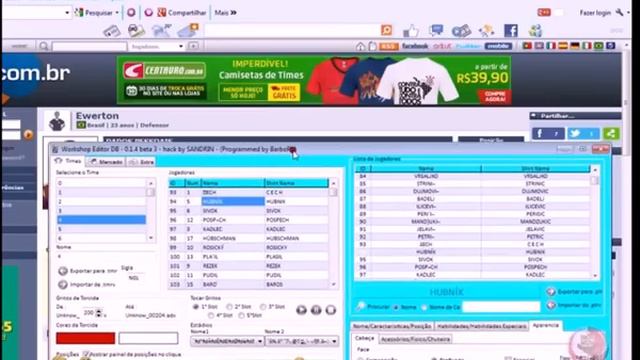
Task: Switch to the Times tab
Action: (69, 161)
